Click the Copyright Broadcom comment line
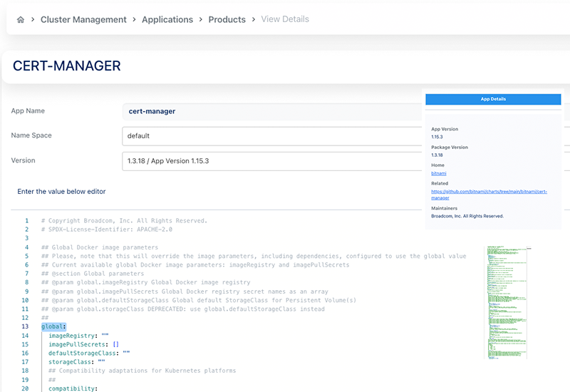570x392 pixels. click(124, 221)
